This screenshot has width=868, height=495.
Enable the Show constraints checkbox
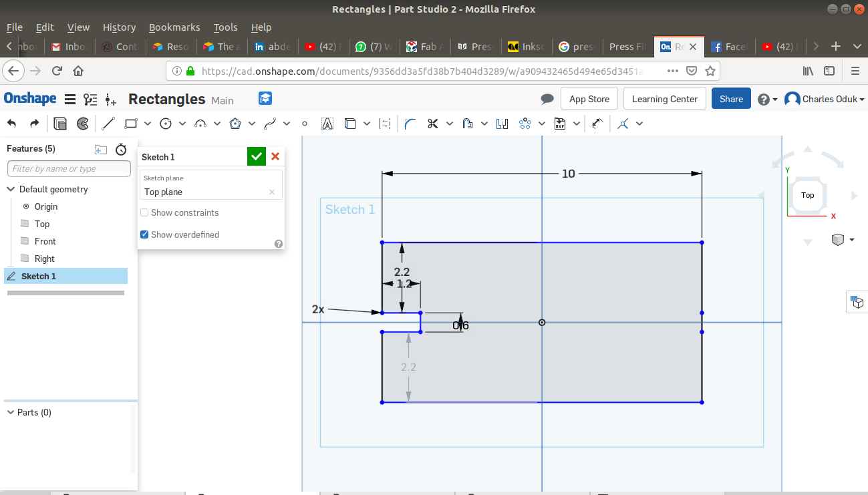point(144,212)
